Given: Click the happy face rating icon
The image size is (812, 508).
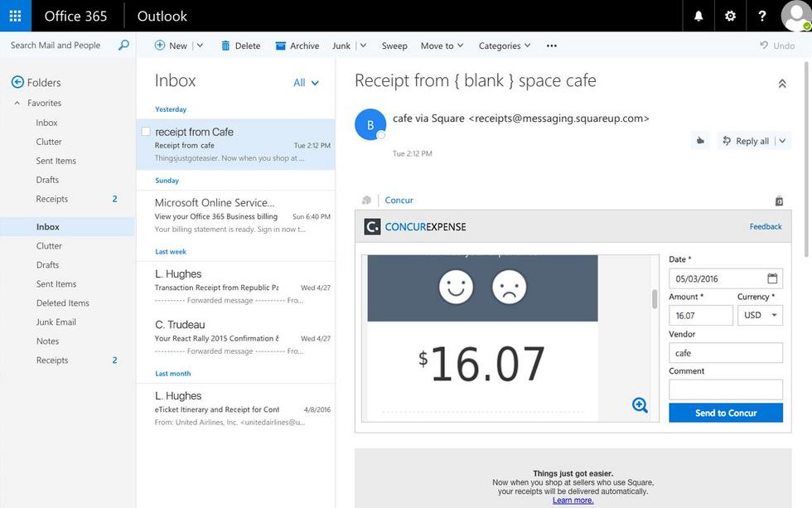Looking at the screenshot, I should coord(456,287).
